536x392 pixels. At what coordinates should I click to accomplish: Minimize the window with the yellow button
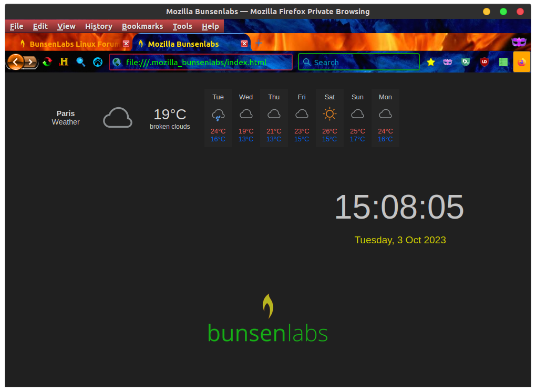(x=487, y=12)
